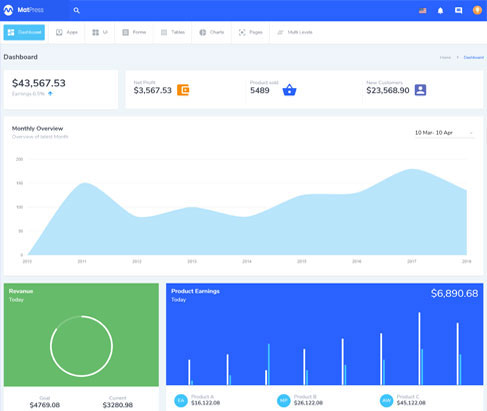Click the revenue circular progress ring
The width and height of the screenshot is (487, 411).
coord(81,346)
